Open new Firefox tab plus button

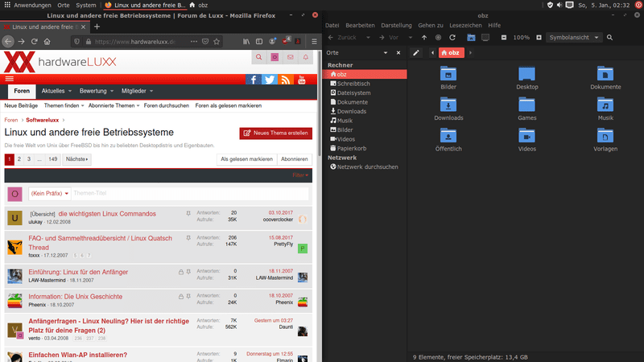[97, 27]
